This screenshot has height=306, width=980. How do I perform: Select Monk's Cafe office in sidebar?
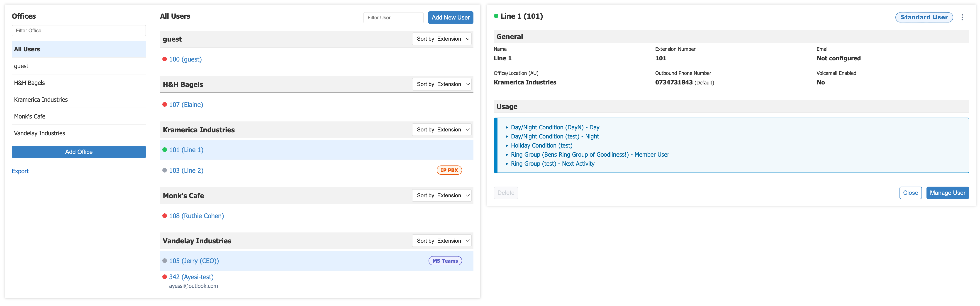click(x=79, y=116)
